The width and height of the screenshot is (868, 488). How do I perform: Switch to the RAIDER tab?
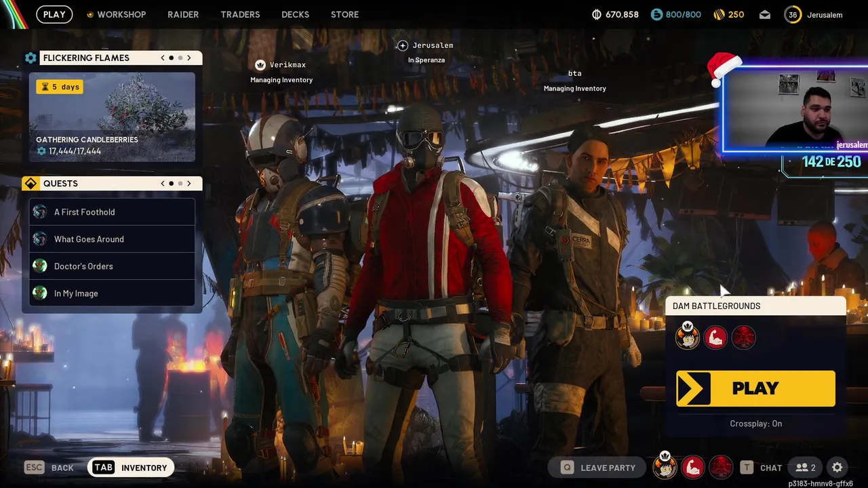183,14
